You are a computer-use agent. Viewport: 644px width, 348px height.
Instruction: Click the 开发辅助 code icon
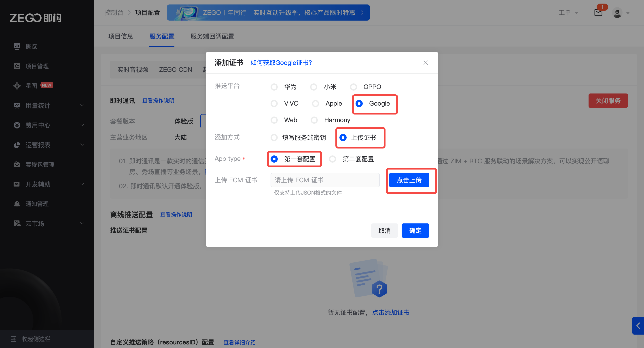click(17, 184)
